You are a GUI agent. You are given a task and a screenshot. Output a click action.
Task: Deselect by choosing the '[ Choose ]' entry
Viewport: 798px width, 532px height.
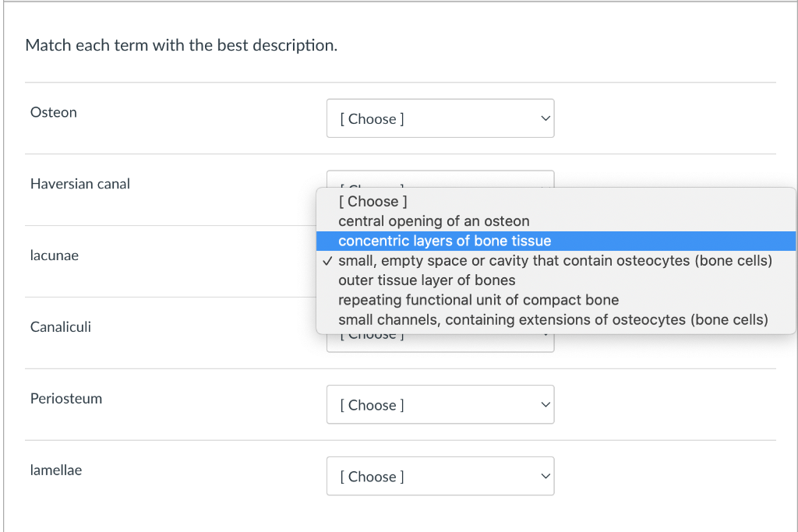point(373,201)
